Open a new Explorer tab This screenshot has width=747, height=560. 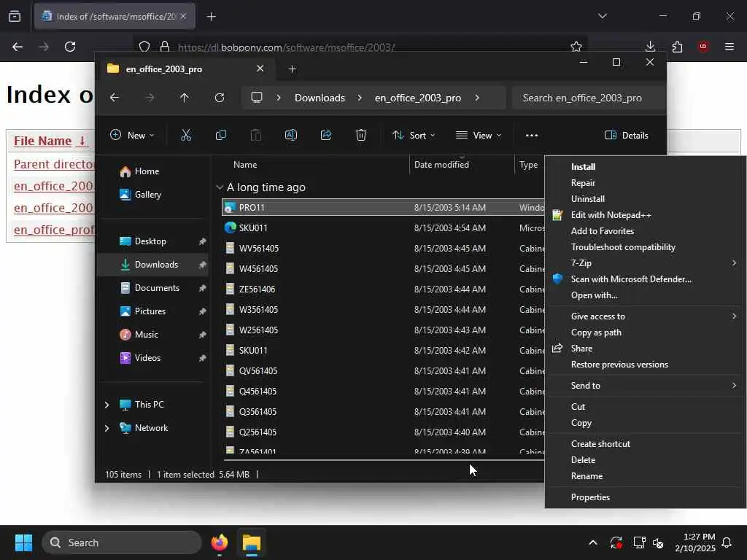[x=292, y=69]
